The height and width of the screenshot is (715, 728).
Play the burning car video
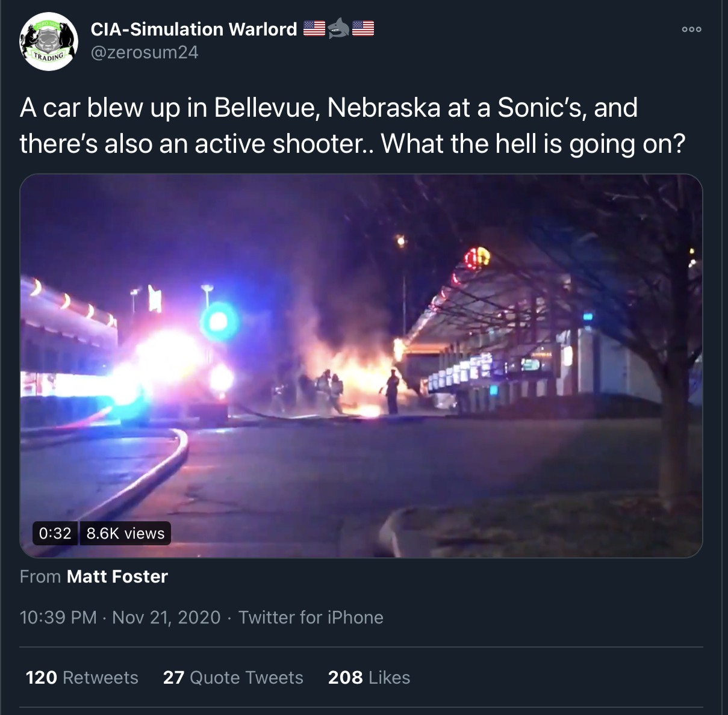point(361,366)
